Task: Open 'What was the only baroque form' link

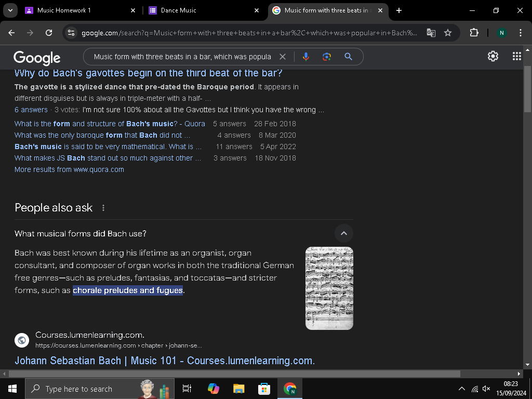Action: coord(102,136)
